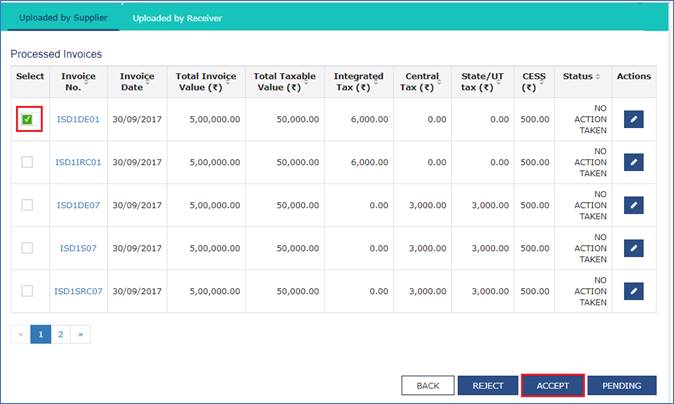Switch to Uploaded by Receiver tab
Viewport: 674px width, 404px height.
pos(177,18)
